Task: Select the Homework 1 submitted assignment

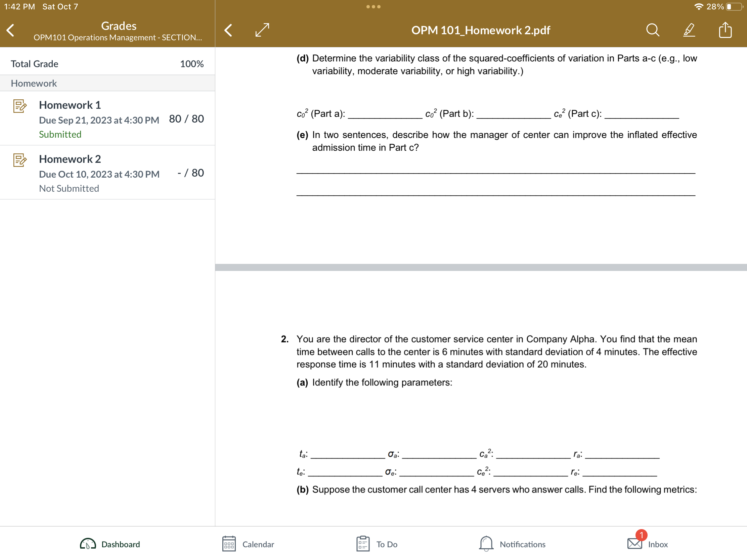Action: 101,119
